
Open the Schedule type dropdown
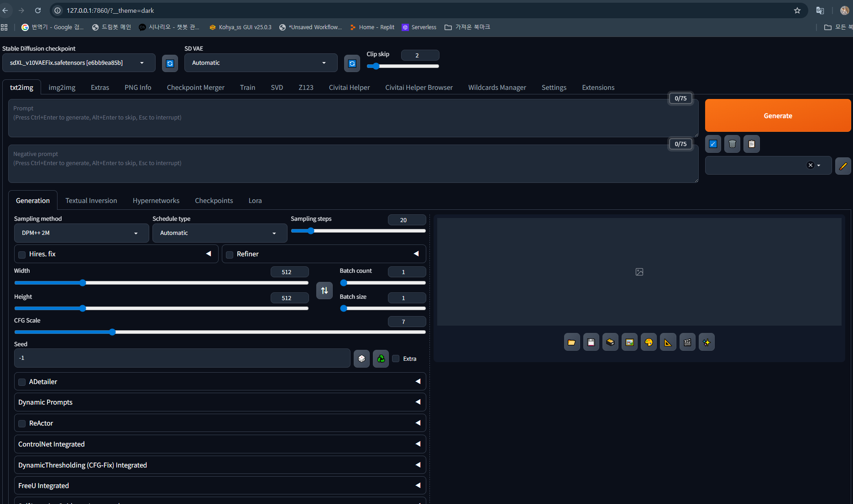220,233
